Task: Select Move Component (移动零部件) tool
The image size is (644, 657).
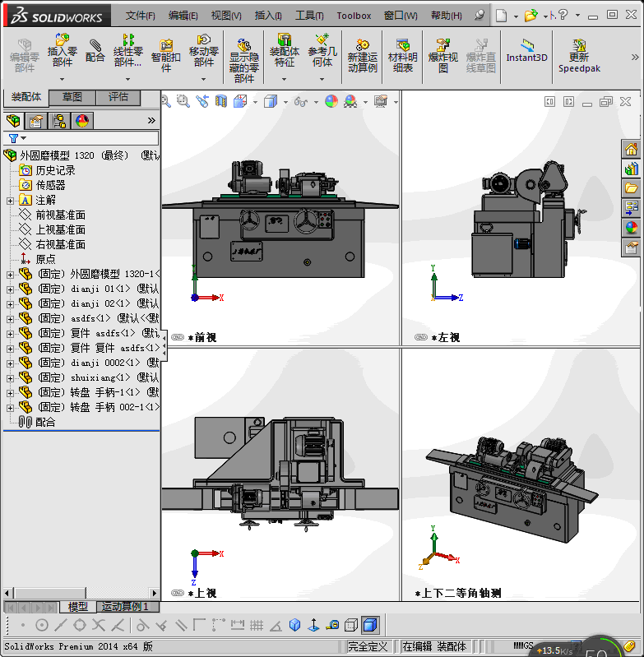Action: pos(204,50)
